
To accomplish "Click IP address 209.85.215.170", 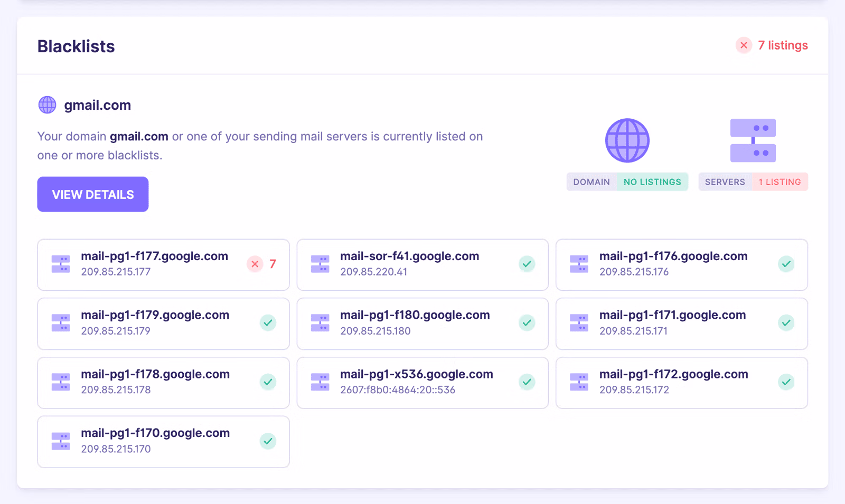I will (116, 449).
